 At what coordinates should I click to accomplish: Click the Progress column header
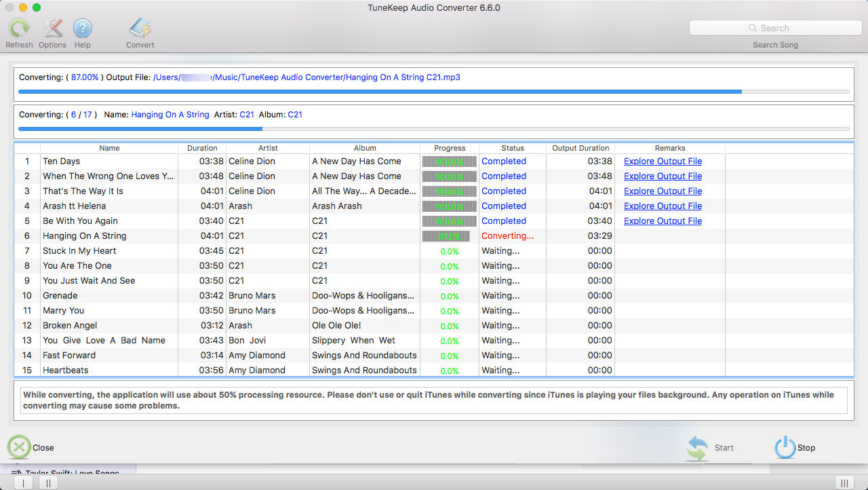click(x=450, y=148)
